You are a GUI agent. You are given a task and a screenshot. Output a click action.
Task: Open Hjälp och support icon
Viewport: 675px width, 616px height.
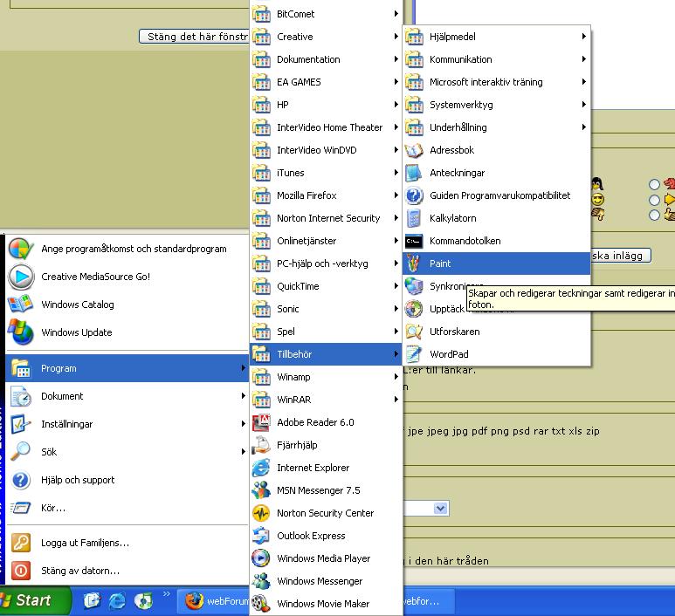click(21, 480)
